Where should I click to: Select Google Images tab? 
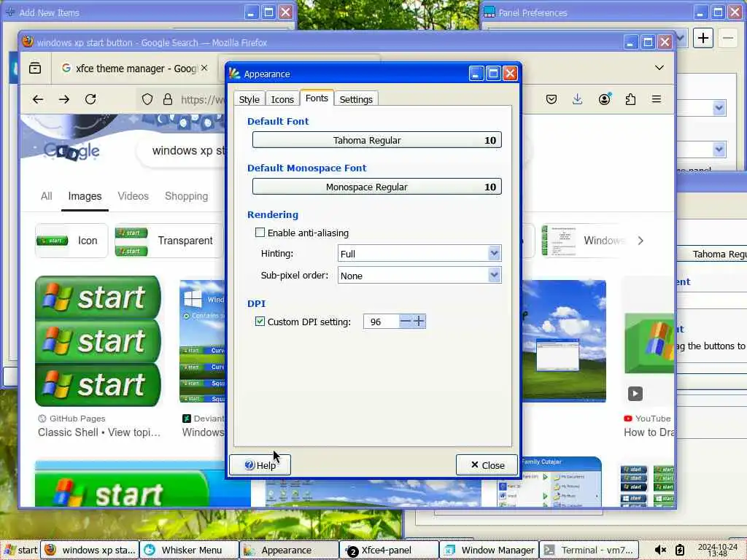pyautogui.click(x=85, y=196)
